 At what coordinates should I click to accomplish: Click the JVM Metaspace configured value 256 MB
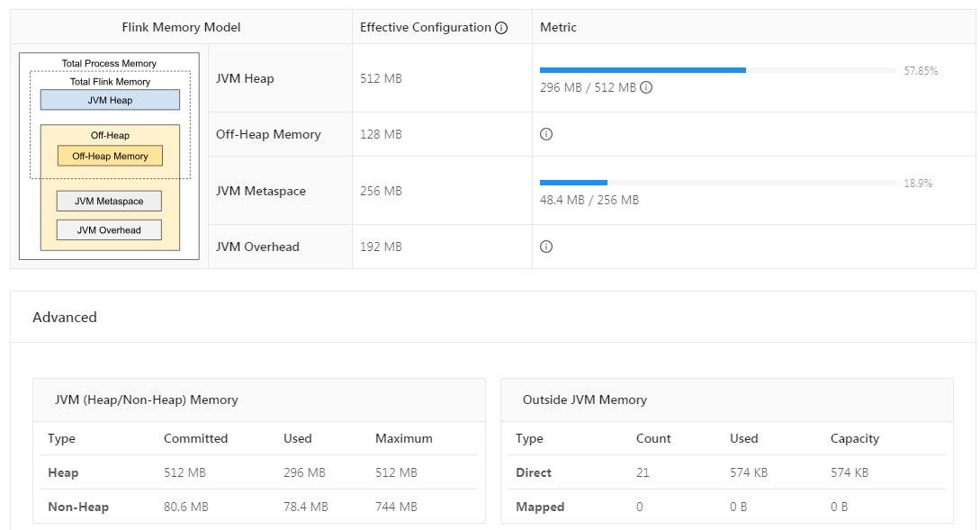pyautogui.click(x=381, y=192)
